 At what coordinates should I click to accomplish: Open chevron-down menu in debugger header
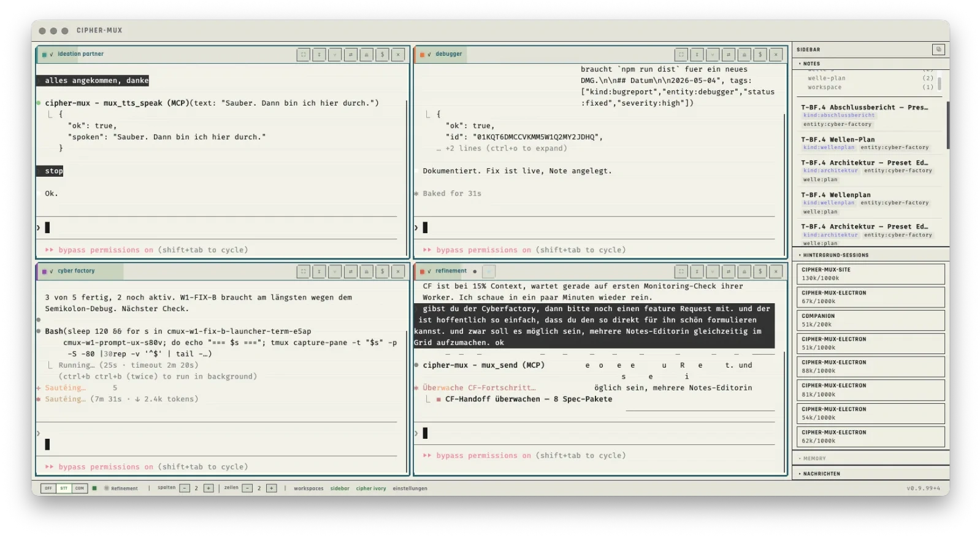[x=713, y=55]
